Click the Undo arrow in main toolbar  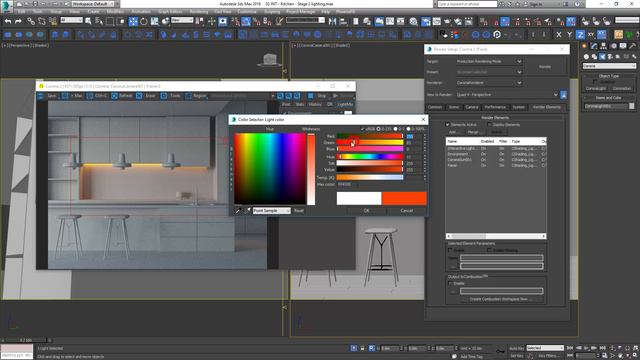pos(8,21)
